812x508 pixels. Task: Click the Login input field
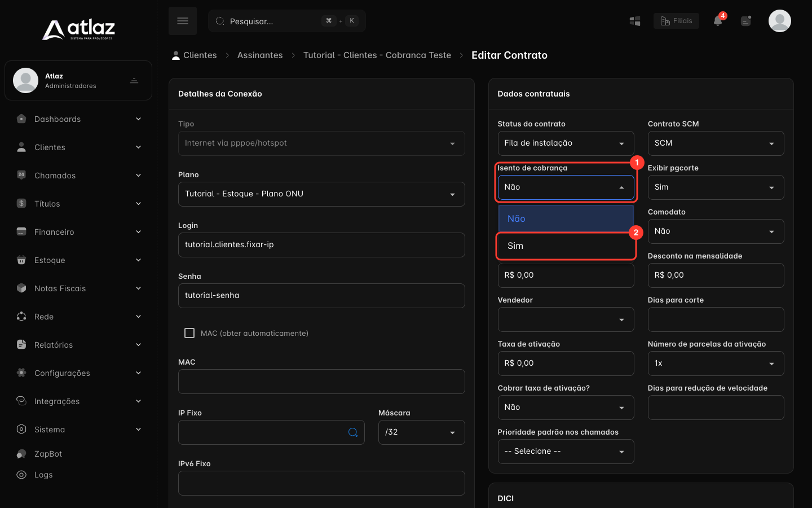pos(321,245)
